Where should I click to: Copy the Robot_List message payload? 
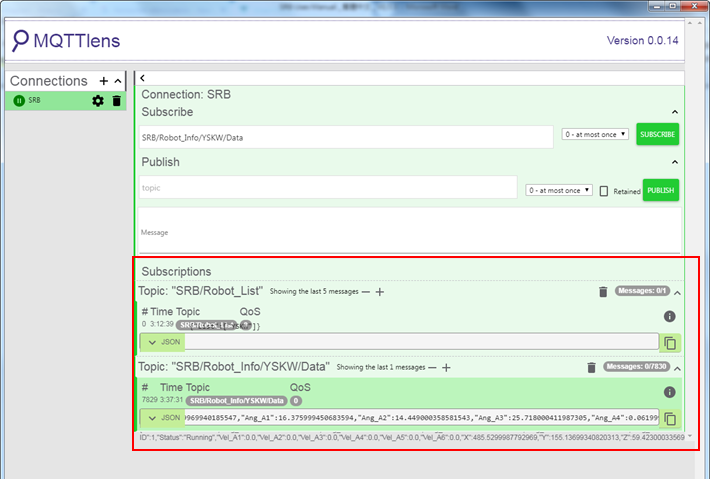point(670,343)
